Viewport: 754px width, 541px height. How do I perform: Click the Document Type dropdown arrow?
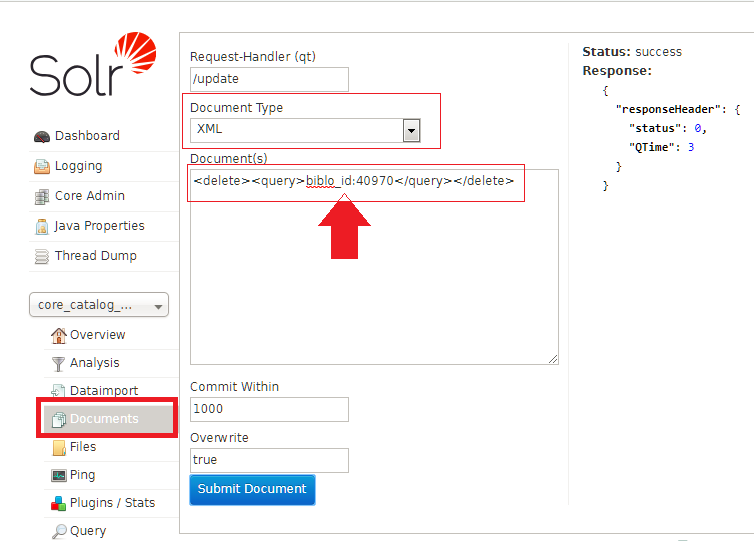tap(412, 130)
